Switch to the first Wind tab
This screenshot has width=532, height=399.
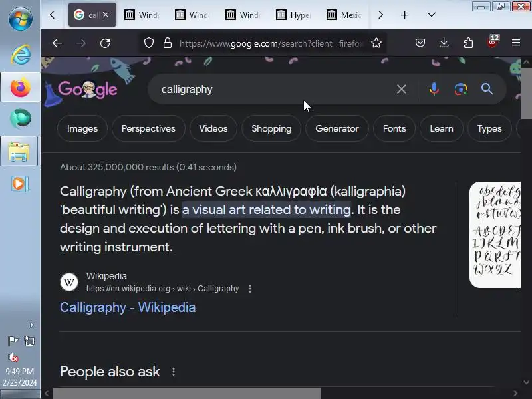coord(142,15)
